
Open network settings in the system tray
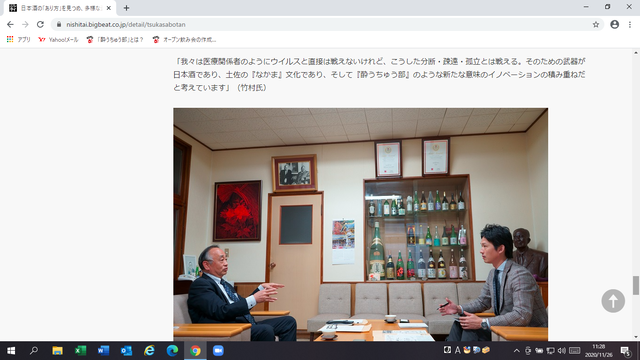550,351
